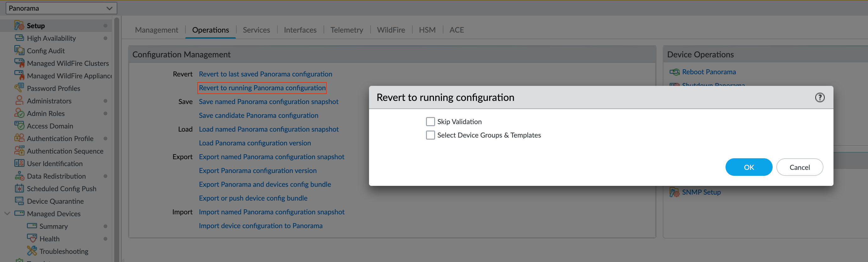Open the Panorama context dropdown

[x=61, y=8]
